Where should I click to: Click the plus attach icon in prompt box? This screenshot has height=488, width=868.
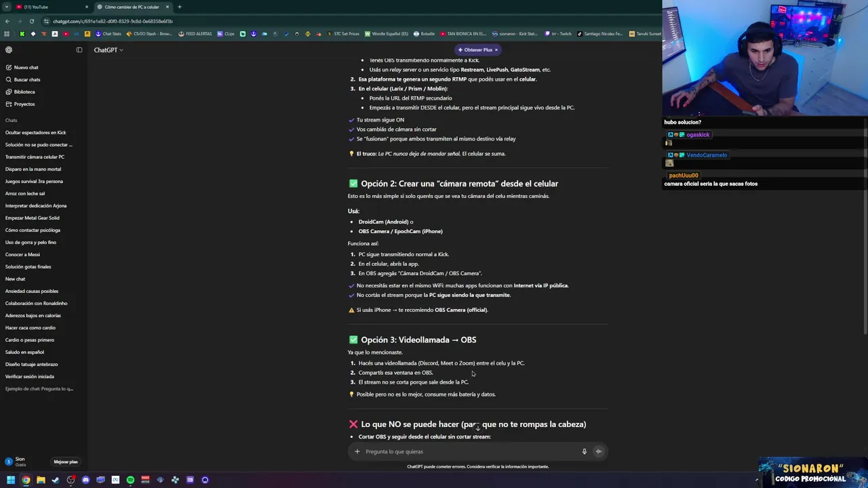[x=357, y=451]
